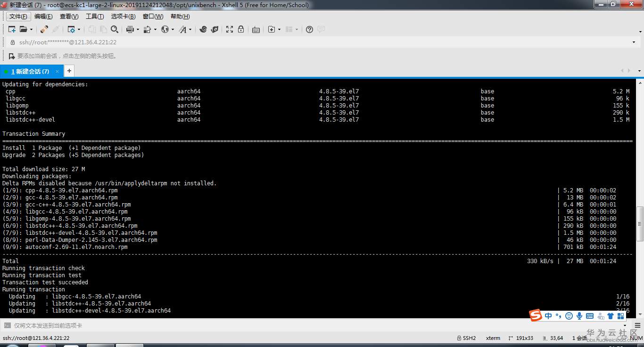Close the 新建会话 (7) tab
The width and height of the screenshot is (644, 347).
[x=58, y=71]
